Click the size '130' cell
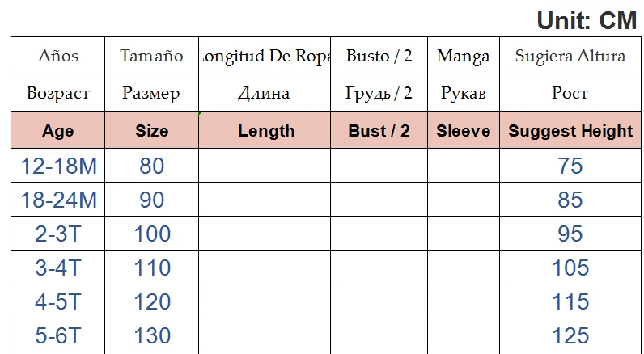Viewport: 644px width, 354px height. [151, 336]
